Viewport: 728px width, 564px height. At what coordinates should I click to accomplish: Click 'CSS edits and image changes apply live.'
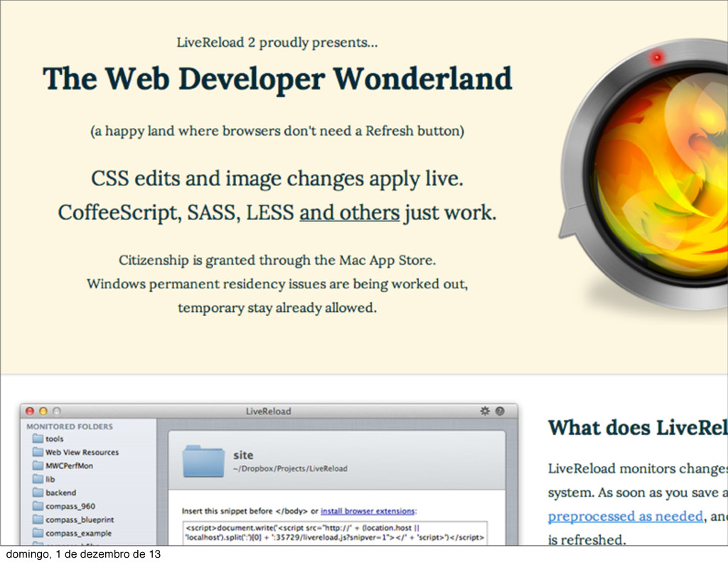pos(277,178)
